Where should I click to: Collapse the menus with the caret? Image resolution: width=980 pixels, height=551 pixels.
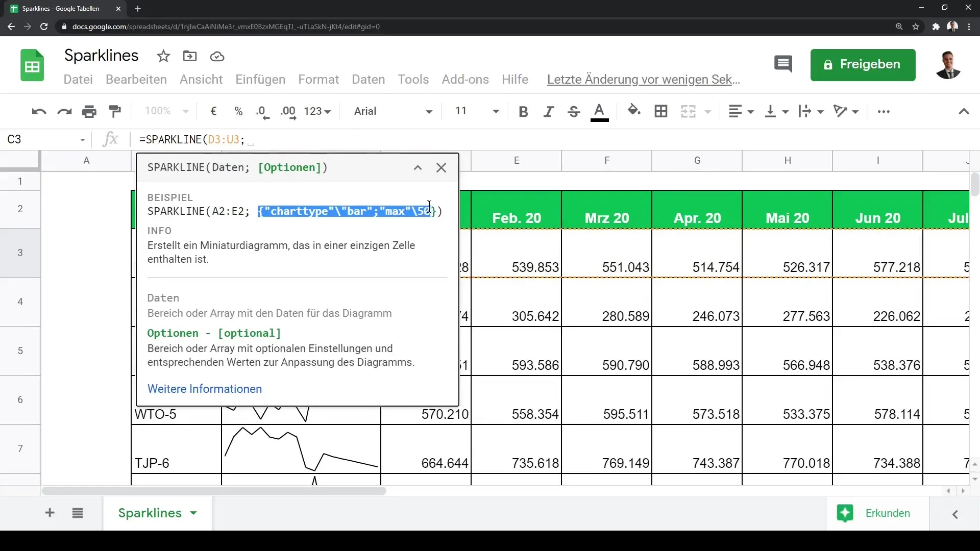964,111
